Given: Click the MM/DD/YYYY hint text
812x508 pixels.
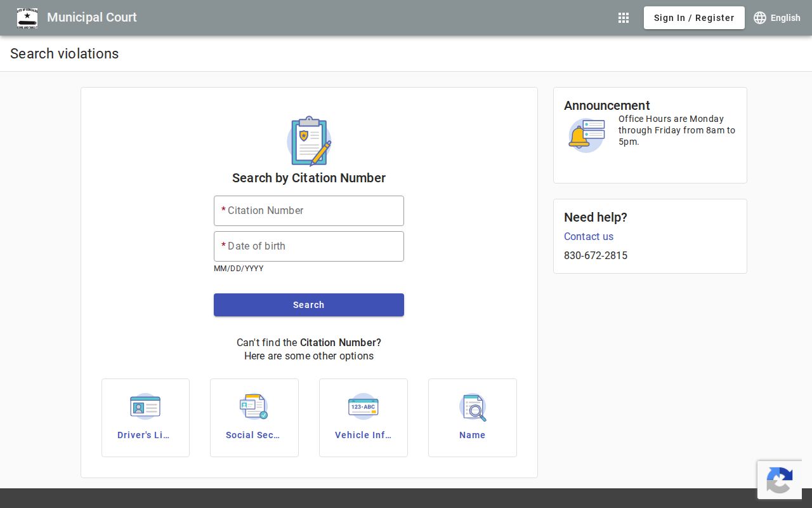Looking at the screenshot, I should click(x=239, y=269).
